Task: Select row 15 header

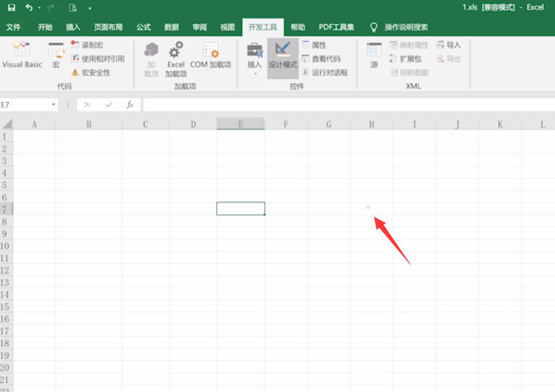Action: tap(6, 306)
